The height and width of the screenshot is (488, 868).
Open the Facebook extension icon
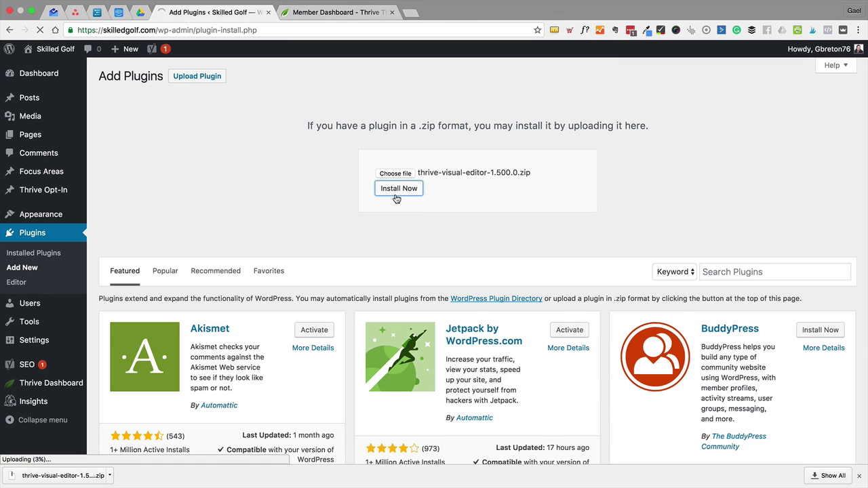[767, 30]
